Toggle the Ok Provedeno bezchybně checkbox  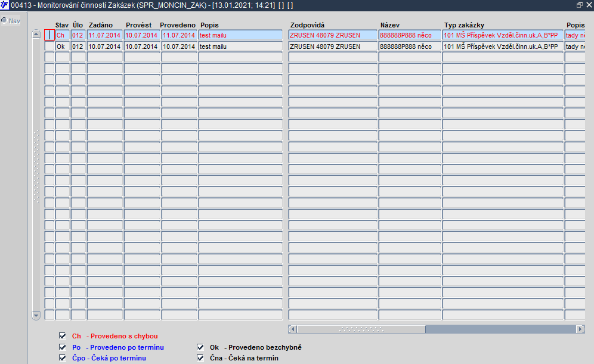[x=200, y=347]
